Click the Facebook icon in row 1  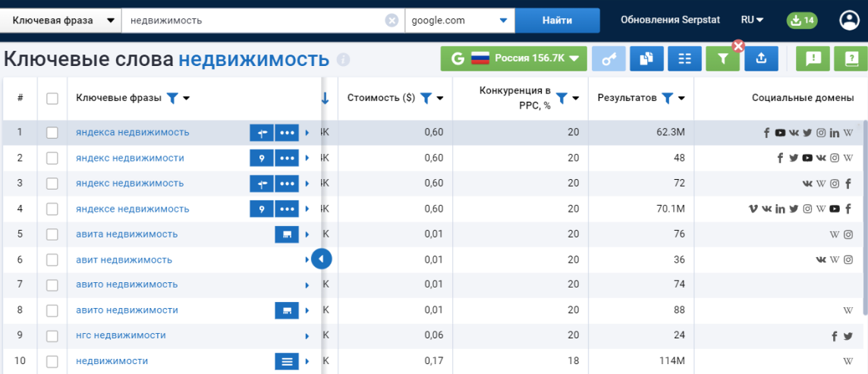766,133
